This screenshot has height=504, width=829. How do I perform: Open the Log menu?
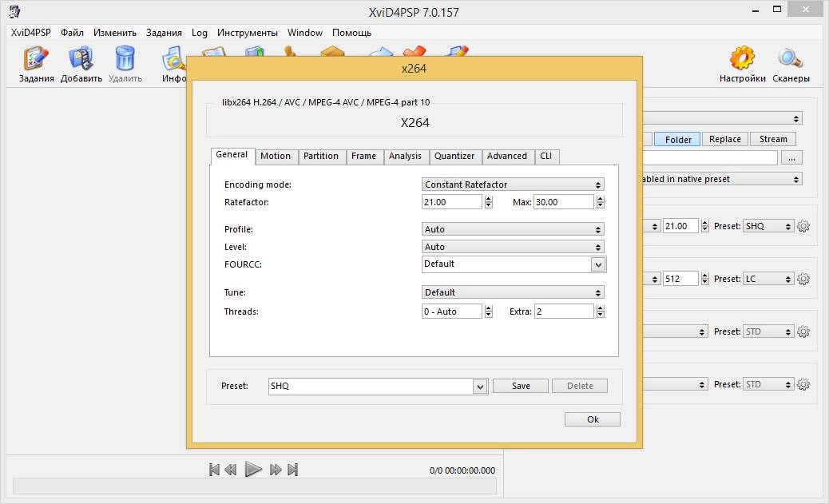[x=200, y=33]
